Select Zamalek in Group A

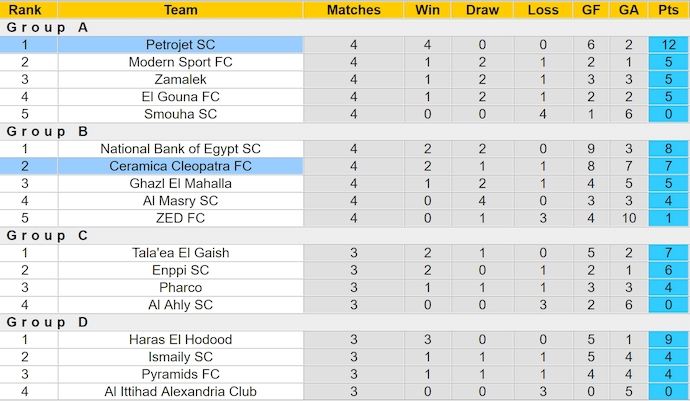pyautogui.click(x=180, y=79)
